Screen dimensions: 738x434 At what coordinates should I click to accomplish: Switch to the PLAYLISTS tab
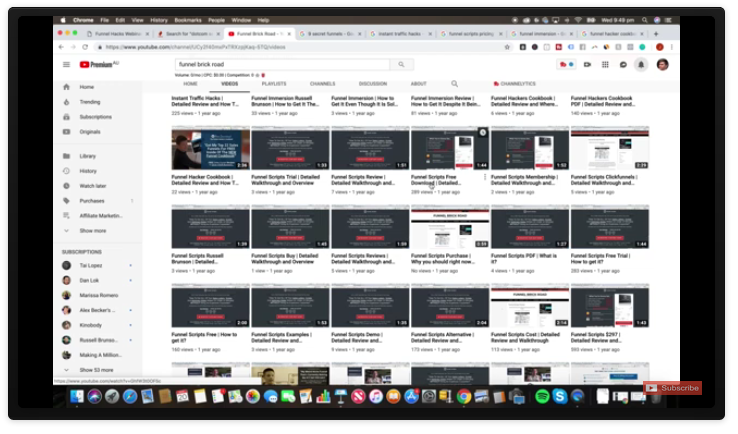pos(274,84)
